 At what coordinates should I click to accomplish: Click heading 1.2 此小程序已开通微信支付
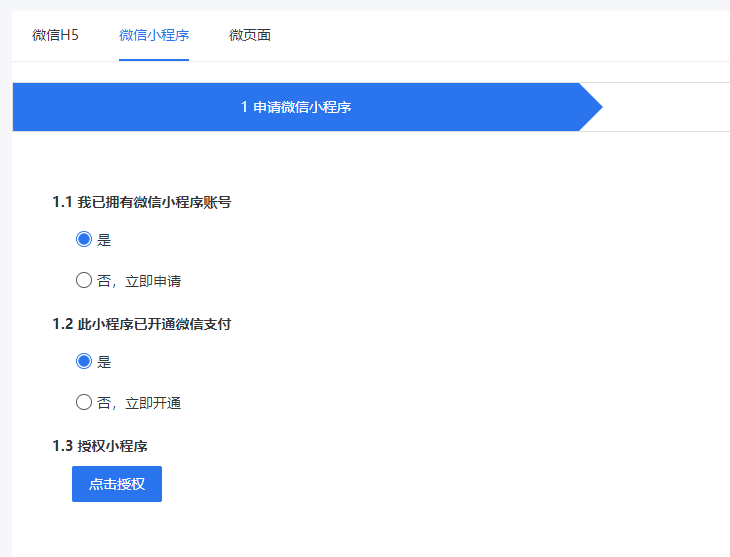142,324
